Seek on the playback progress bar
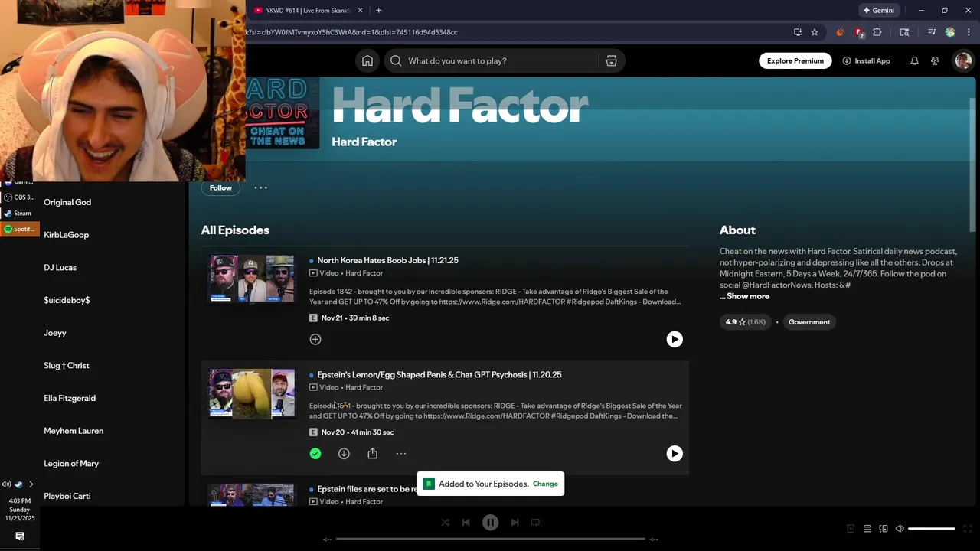The height and width of the screenshot is (551, 980). 490,540
